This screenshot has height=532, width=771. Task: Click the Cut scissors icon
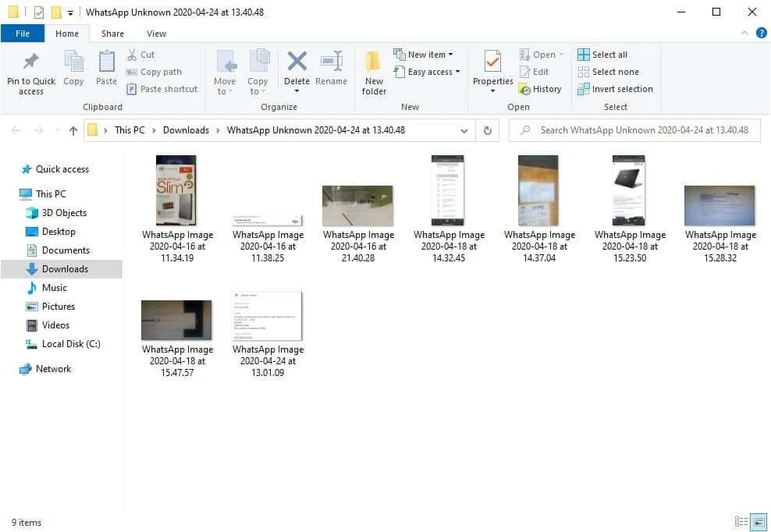click(132, 55)
